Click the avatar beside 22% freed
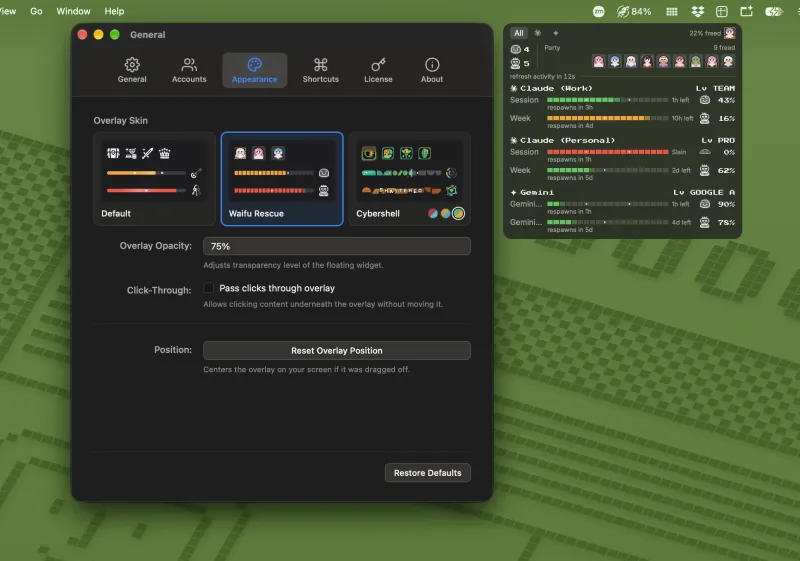 [730, 33]
